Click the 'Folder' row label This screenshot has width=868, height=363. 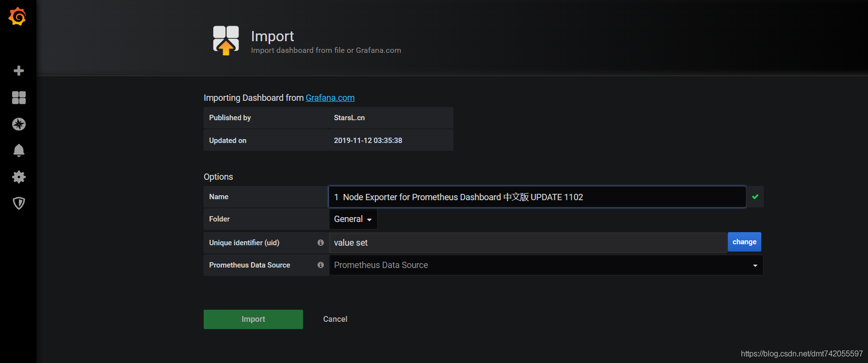point(219,219)
